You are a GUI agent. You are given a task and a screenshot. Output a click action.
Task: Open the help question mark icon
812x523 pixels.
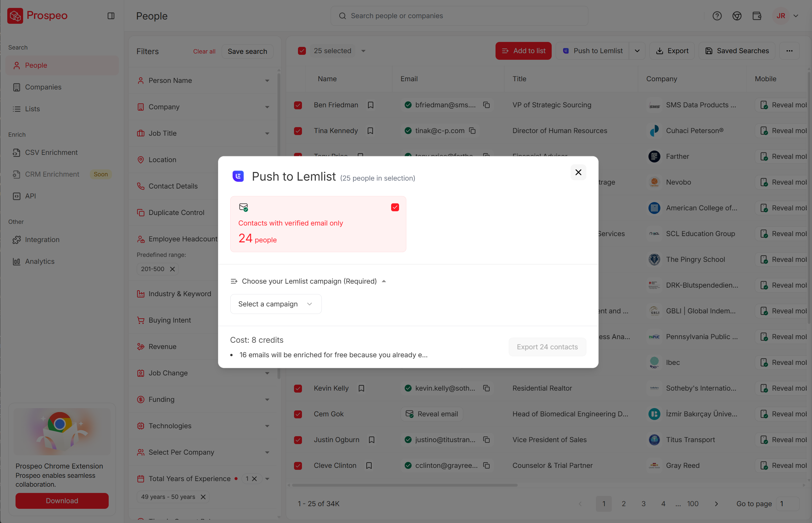pyautogui.click(x=717, y=16)
